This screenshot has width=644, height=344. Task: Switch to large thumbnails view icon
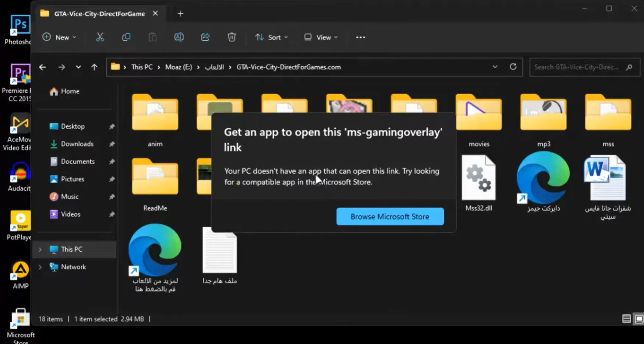coord(639,319)
